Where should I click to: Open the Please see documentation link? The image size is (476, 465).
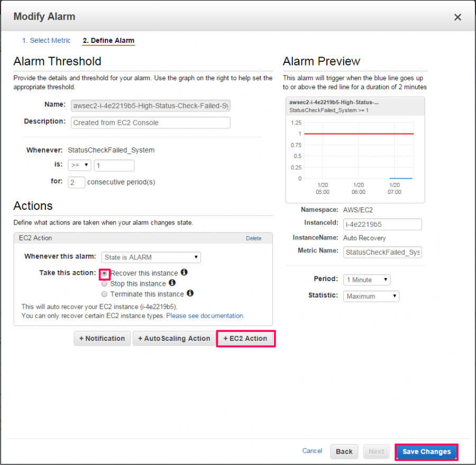205,316
